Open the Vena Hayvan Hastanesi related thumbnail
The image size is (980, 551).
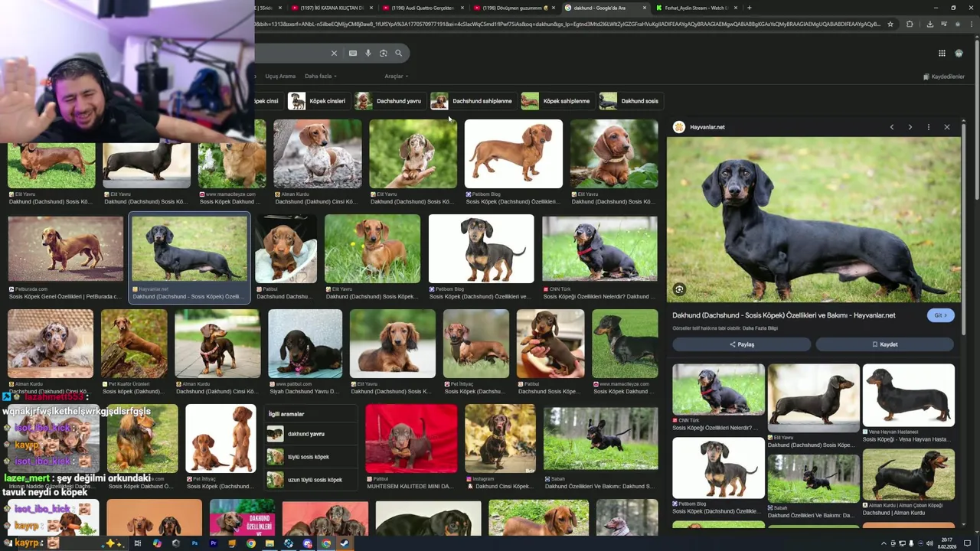click(908, 395)
